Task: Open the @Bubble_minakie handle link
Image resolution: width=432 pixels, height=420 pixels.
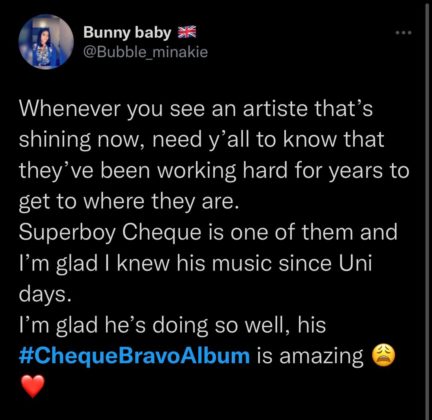Action: coord(145,52)
